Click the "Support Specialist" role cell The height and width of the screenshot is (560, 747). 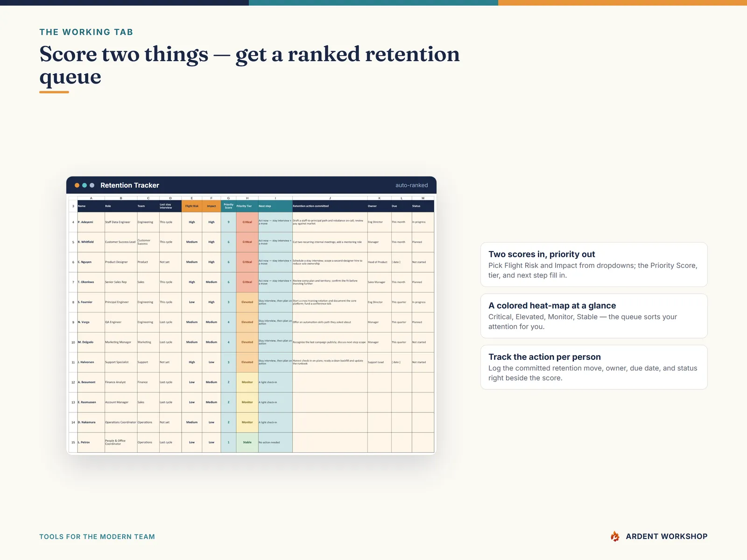[x=121, y=362]
